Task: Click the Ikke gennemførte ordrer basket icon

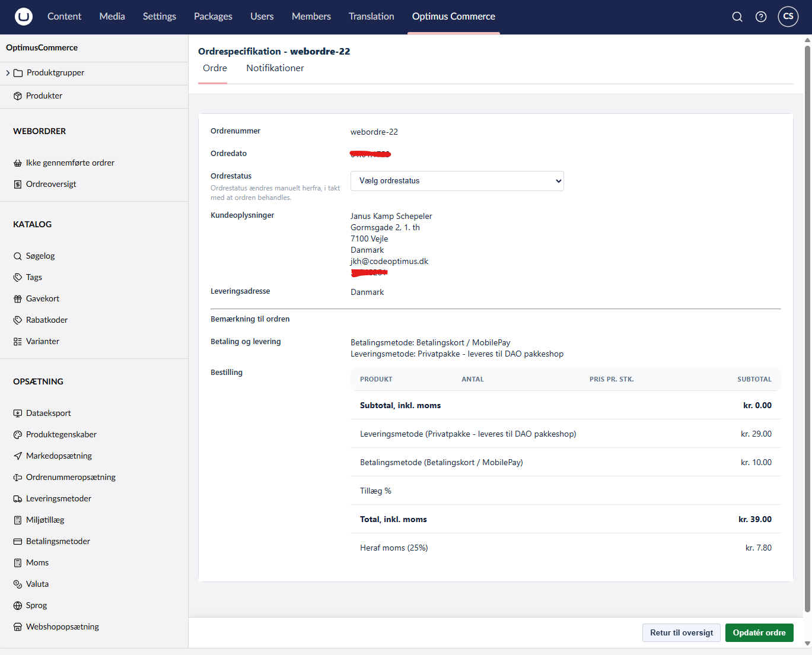Action: coord(18,163)
